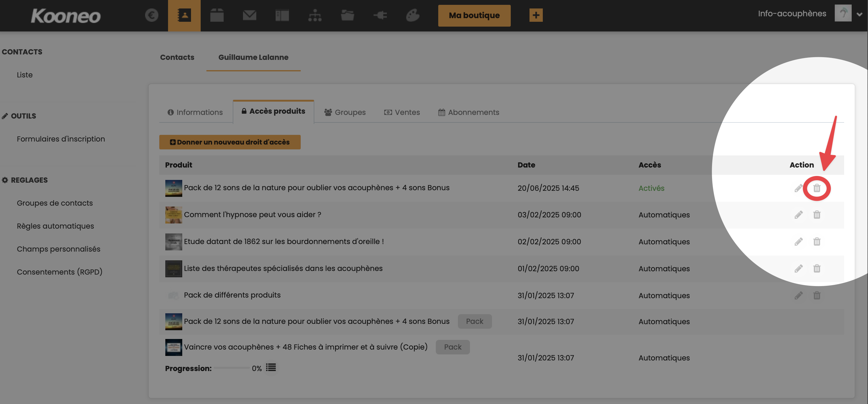Viewport: 868px width, 404px height.
Task: Open the palette design icon
Action: click(413, 15)
